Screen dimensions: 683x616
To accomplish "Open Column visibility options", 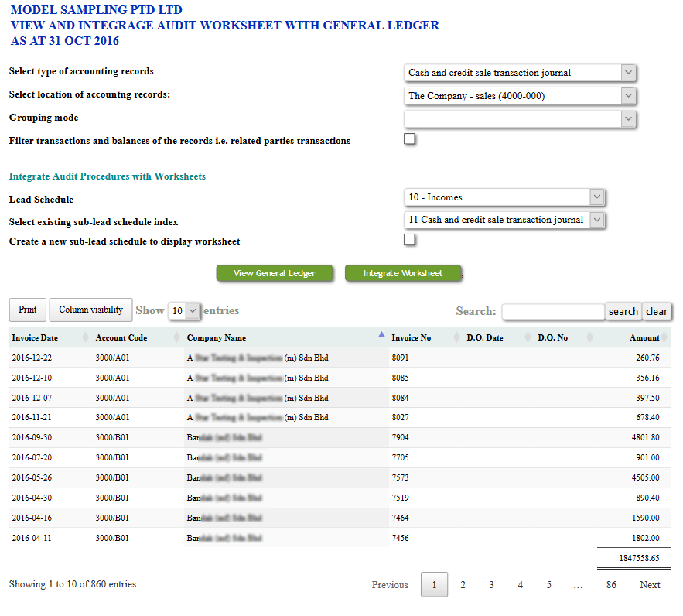I will click(x=90, y=310).
